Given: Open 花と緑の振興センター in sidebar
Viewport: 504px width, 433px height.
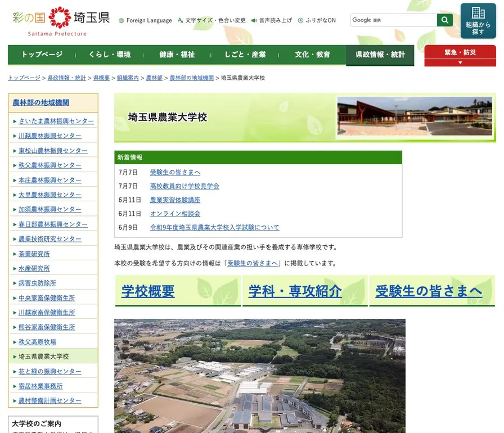Looking at the screenshot, I should (x=50, y=371).
